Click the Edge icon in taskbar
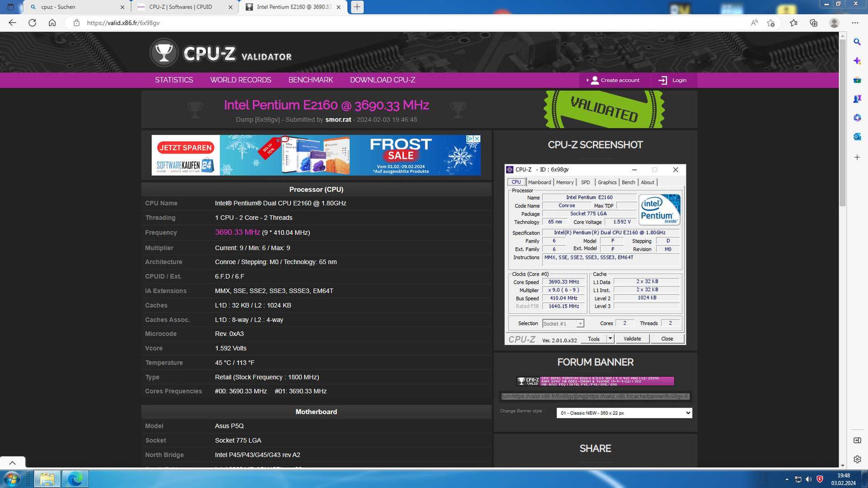This screenshot has height=488, width=868. [x=75, y=479]
